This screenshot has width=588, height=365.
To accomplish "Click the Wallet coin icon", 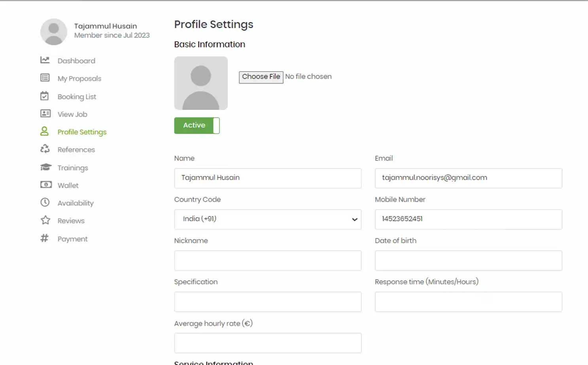I will (45, 185).
